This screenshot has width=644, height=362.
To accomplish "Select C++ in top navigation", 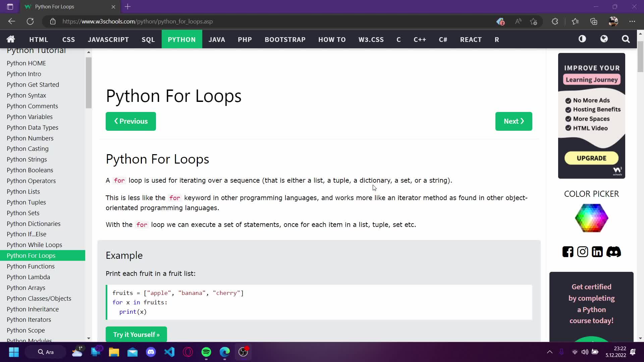I will pyautogui.click(x=420, y=39).
